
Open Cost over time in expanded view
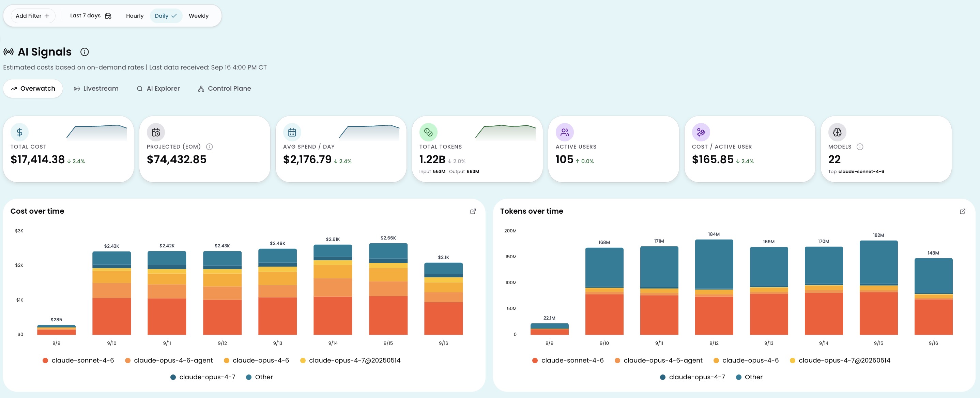(x=473, y=212)
